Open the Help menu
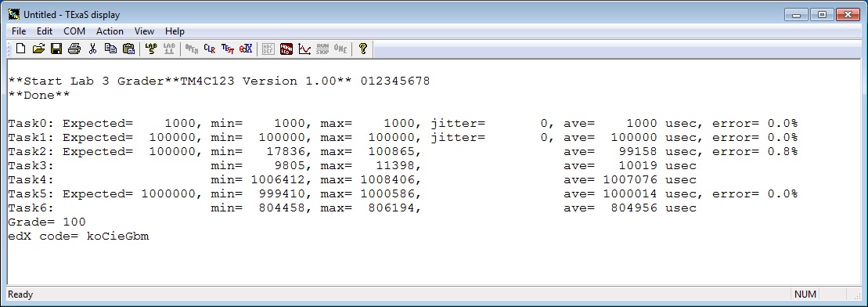 (x=175, y=31)
